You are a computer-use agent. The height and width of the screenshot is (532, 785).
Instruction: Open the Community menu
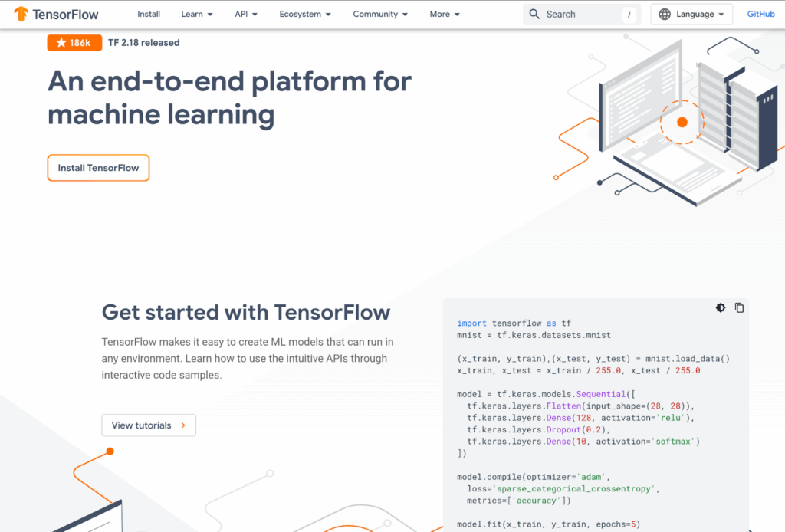click(380, 14)
